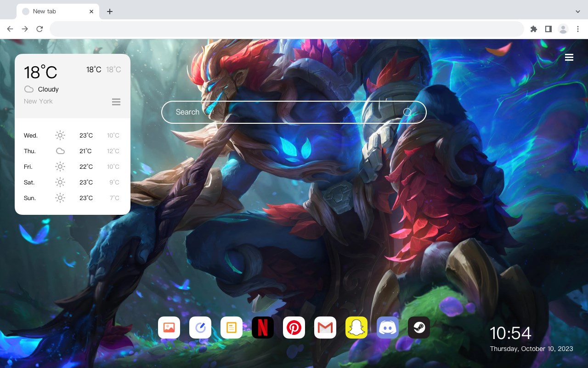Viewport: 588px width, 368px height.
Task: Click the New York location label
Action: (38, 101)
